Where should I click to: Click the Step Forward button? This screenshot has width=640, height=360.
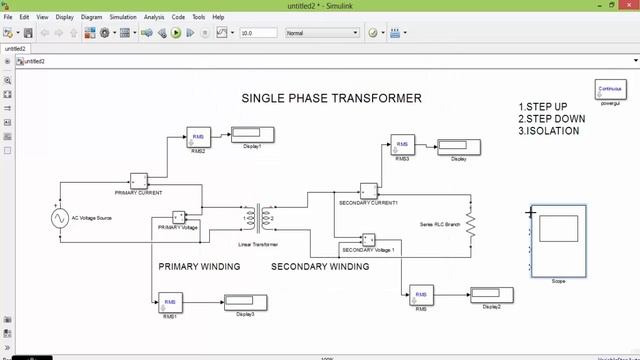(x=190, y=33)
